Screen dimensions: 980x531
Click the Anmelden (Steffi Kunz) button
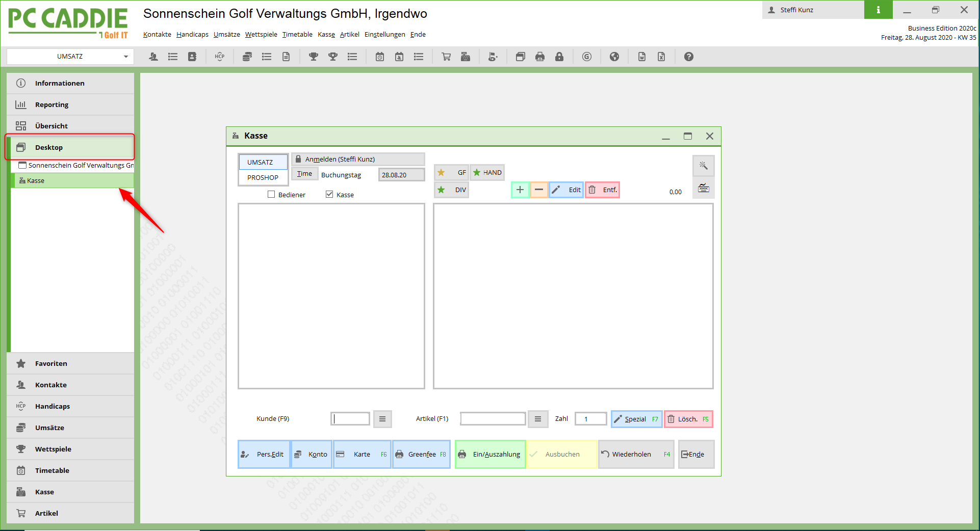[358, 159]
